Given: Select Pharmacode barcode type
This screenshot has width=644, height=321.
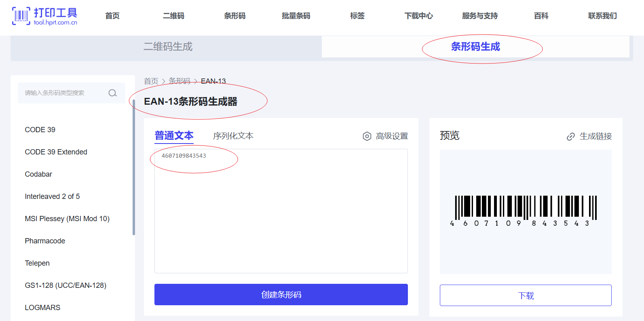Looking at the screenshot, I should 45,241.
